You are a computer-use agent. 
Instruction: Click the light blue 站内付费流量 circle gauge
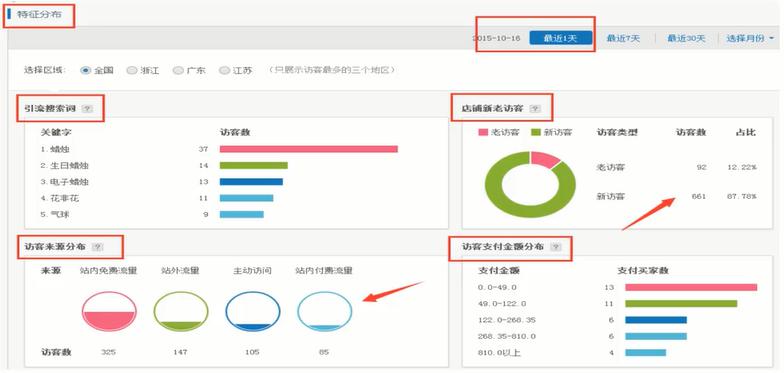[324, 312]
